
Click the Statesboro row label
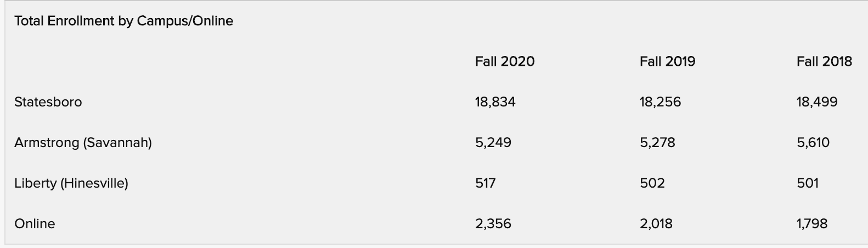pyautogui.click(x=48, y=102)
